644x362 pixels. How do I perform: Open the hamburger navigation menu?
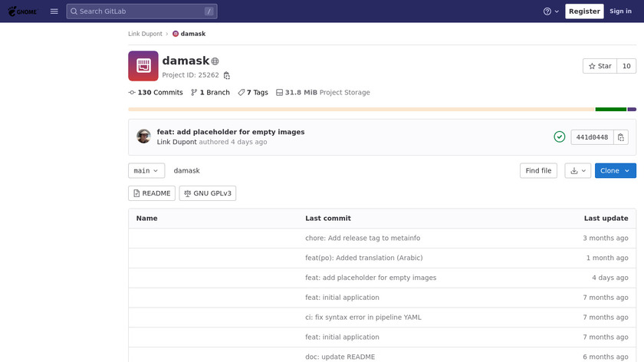(54, 12)
